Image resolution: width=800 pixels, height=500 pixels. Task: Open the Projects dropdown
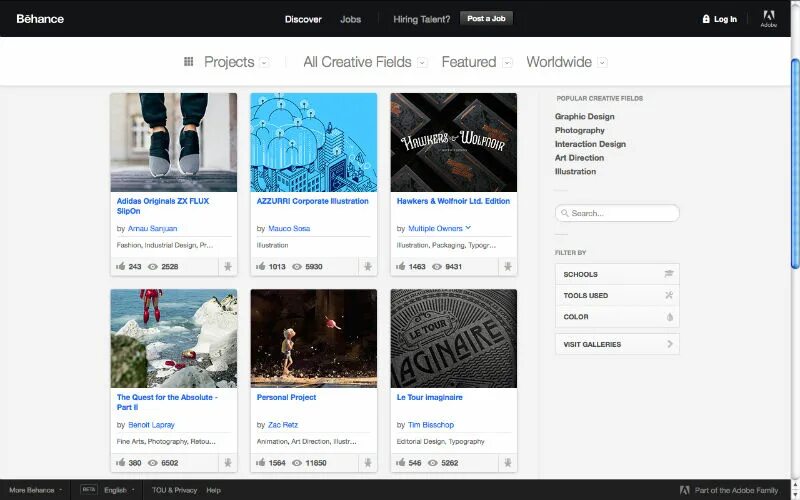(264, 62)
